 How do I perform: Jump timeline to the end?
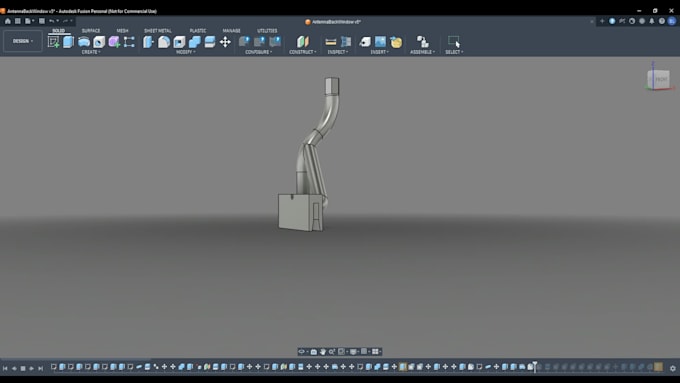click(40, 368)
